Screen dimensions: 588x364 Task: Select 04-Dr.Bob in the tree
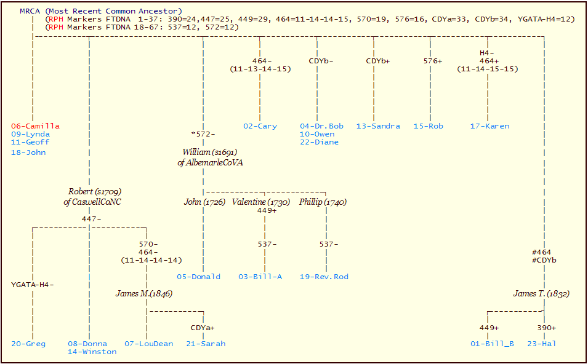(322, 126)
